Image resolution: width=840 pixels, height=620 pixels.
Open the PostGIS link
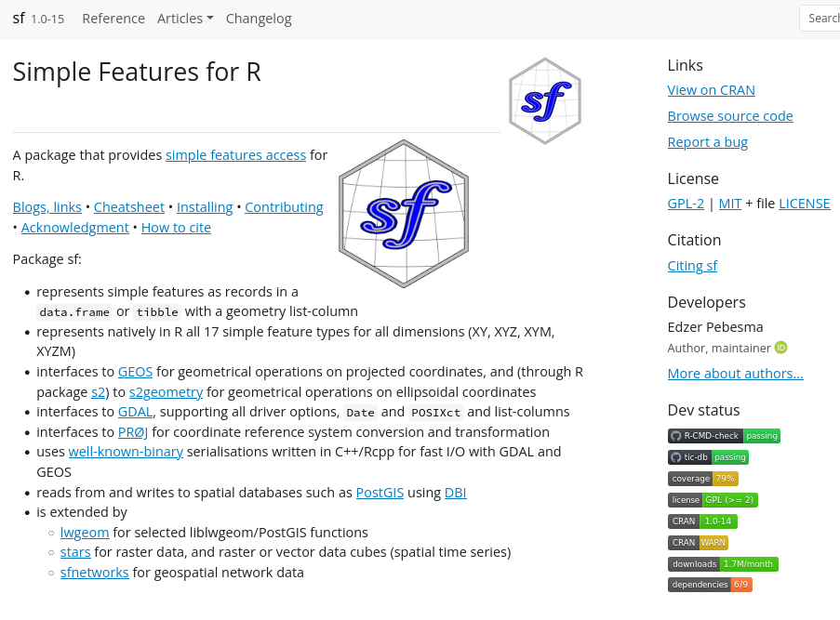[380, 493]
